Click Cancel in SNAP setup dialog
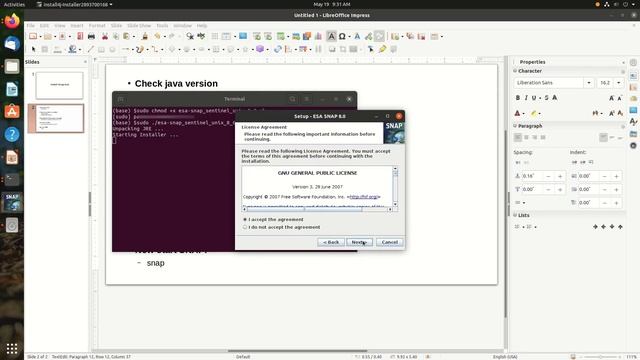Image resolution: width=640 pixels, height=360 pixels. click(x=390, y=242)
